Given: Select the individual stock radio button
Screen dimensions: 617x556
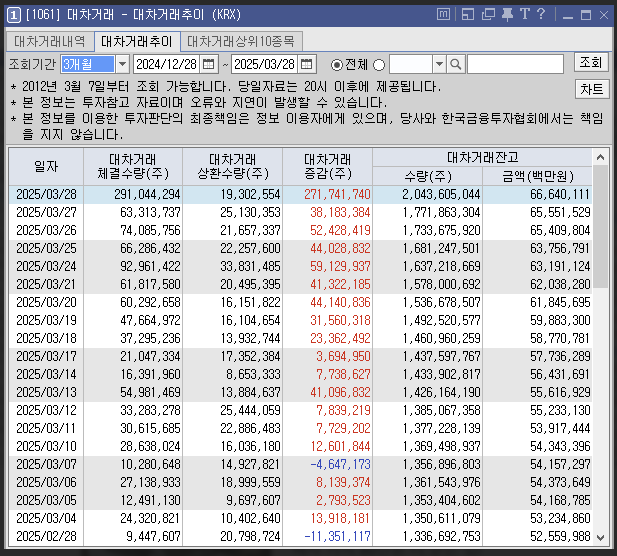Looking at the screenshot, I should (379, 65).
